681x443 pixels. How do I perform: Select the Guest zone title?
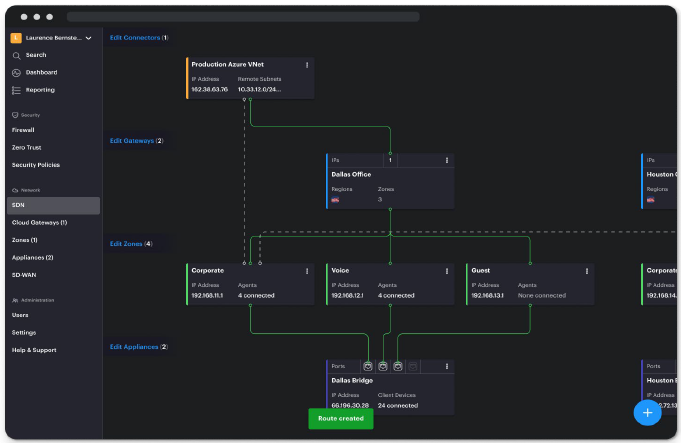480,271
